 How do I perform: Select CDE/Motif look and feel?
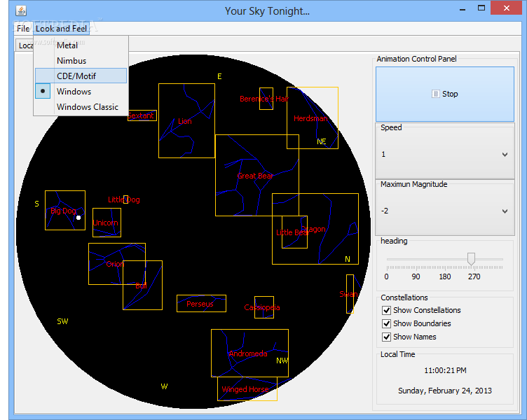[x=81, y=76]
